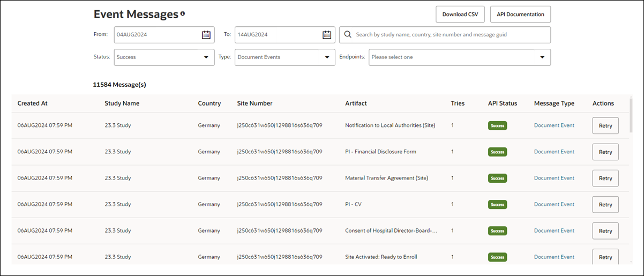Click the API Status column header

503,103
